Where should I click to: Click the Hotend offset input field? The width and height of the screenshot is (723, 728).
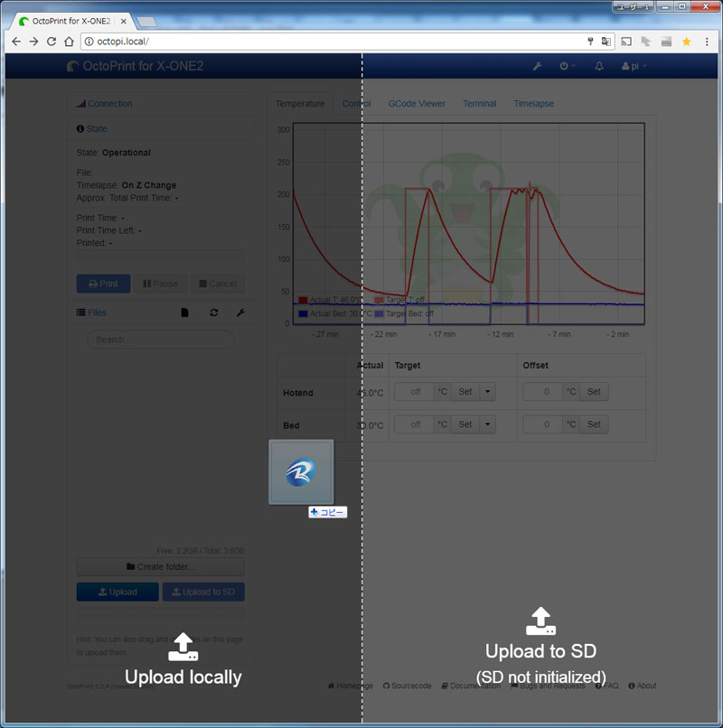click(543, 392)
